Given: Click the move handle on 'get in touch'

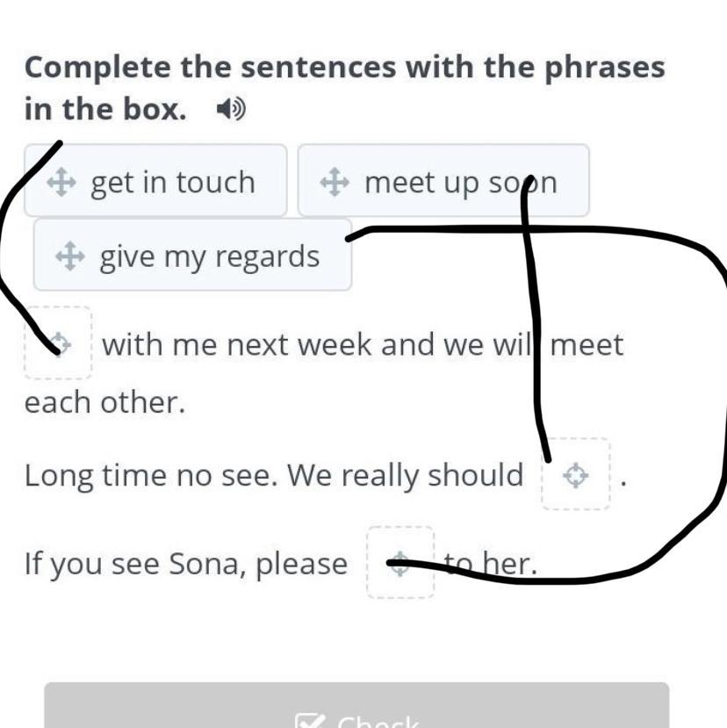Looking at the screenshot, I should 61,183.
